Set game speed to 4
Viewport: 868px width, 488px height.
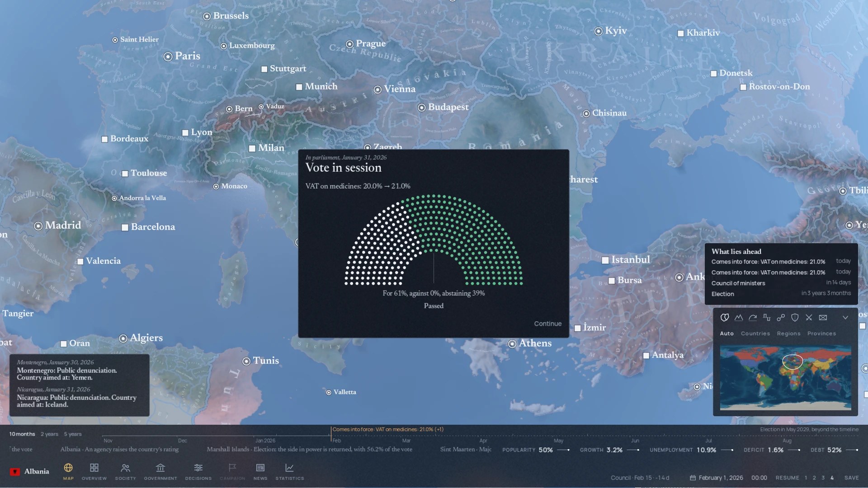[832, 478]
